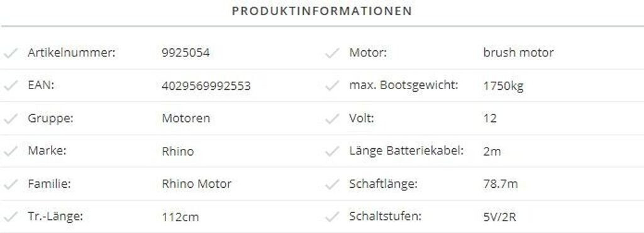Image resolution: width=644 pixels, height=233 pixels.
Task: Click the checkmark icon beside Motor
Action: pyautogui.click(x=332, y=53)
